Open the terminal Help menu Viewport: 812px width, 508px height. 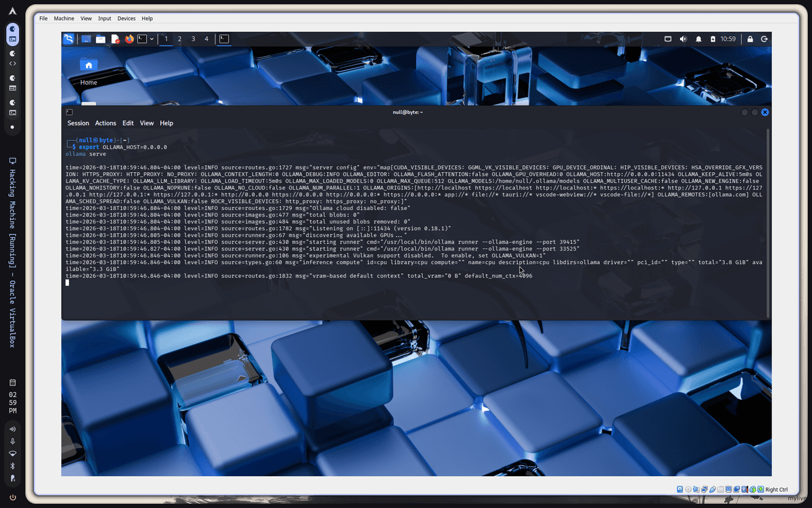pos(166,123)
